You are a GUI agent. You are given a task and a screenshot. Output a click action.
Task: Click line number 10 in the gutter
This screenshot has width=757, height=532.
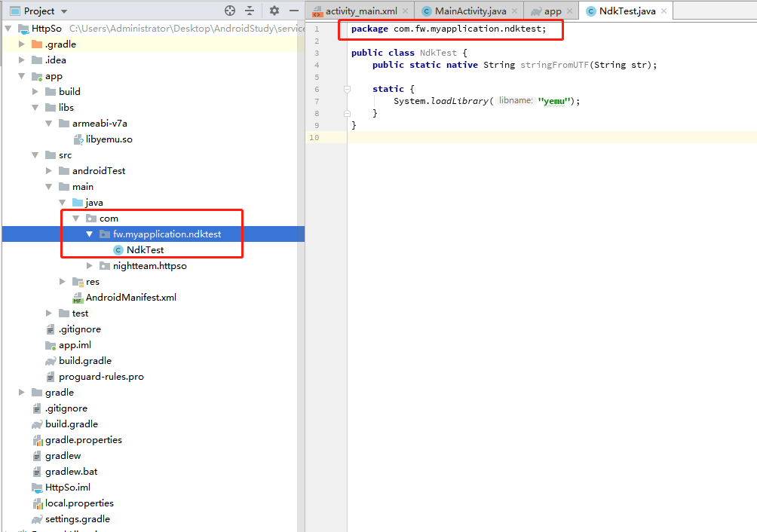tap(314, 137)
